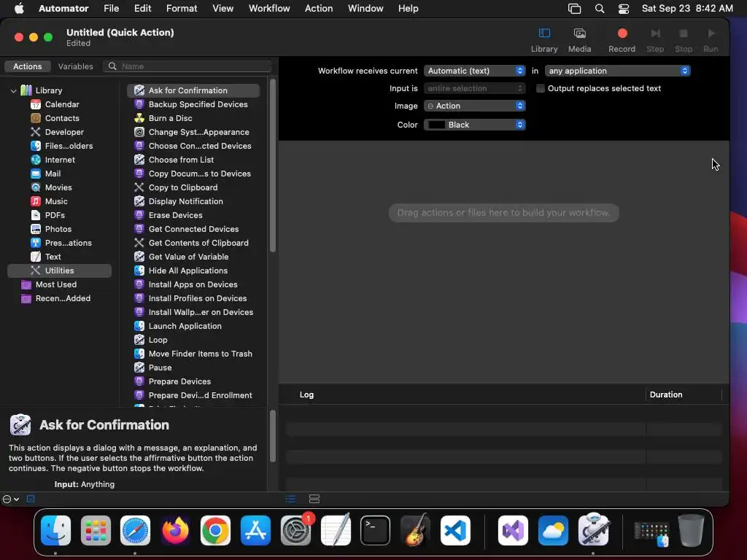The image size is (747, 560).
Task: Click the Stop toolbar button
Action: (x=683, y=40)
